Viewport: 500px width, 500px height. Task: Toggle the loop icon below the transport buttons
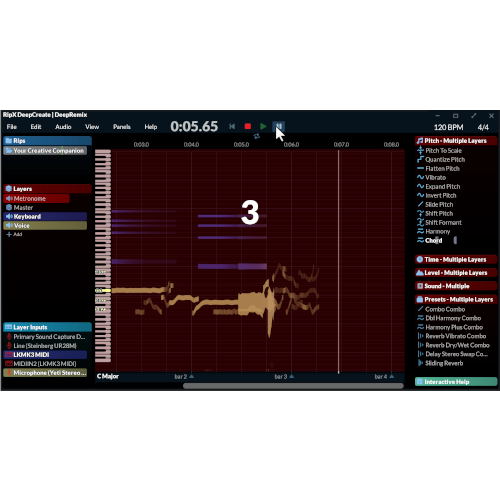coord(256,136)
